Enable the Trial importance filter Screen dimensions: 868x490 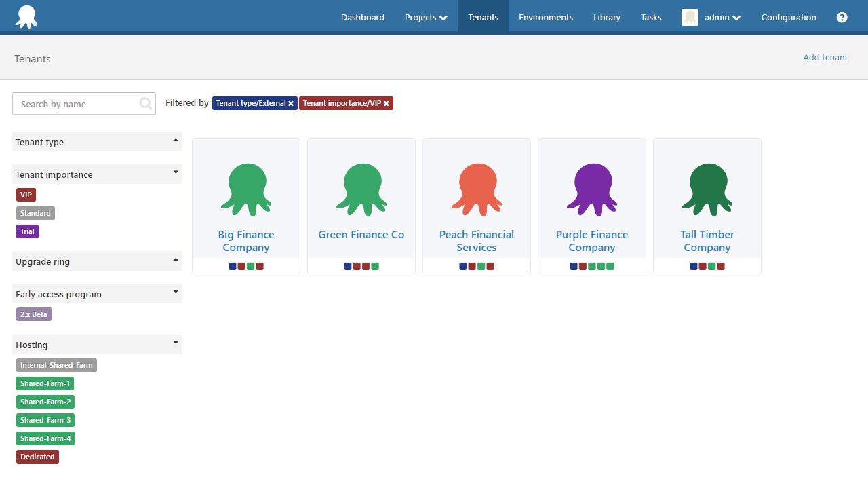[26, 231]
